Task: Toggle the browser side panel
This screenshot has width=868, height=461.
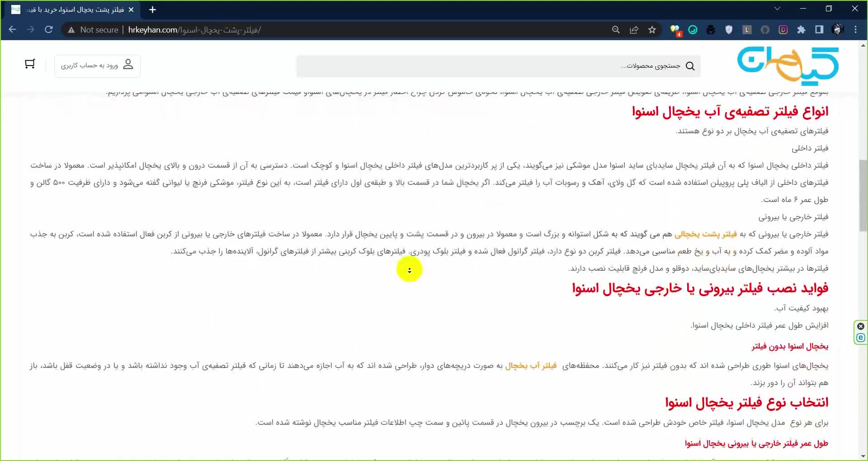Action: coord(819,30)
